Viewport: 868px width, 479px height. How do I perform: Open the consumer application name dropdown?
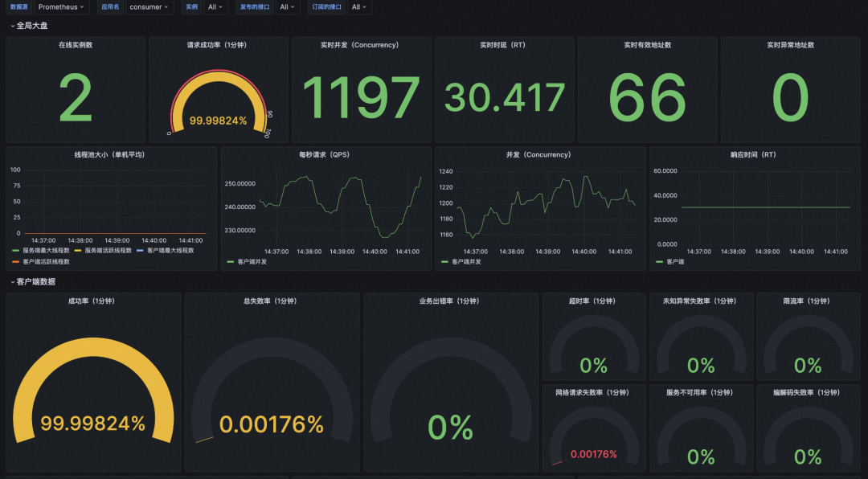pyautogui.click(x=149, y=7)
